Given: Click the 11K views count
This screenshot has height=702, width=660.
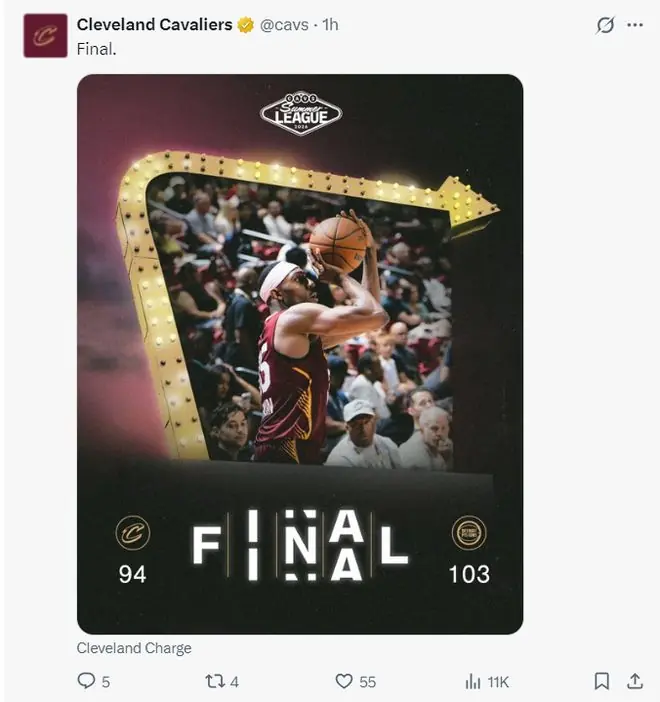Looking at the screenshot, I should pyautogui.click(x=498, y=682).
